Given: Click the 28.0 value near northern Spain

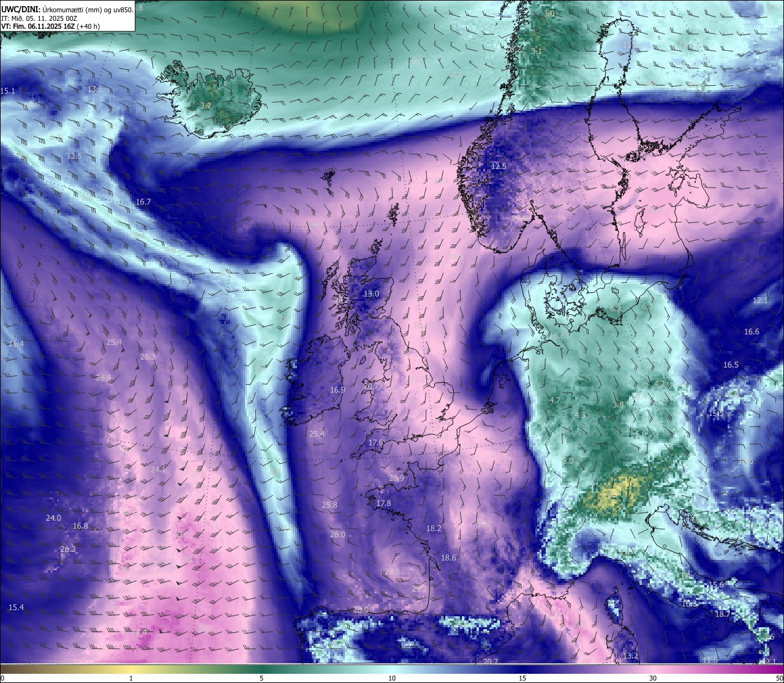Looking at the screenshot, I should pyautogui.click(x=361, y=609).
